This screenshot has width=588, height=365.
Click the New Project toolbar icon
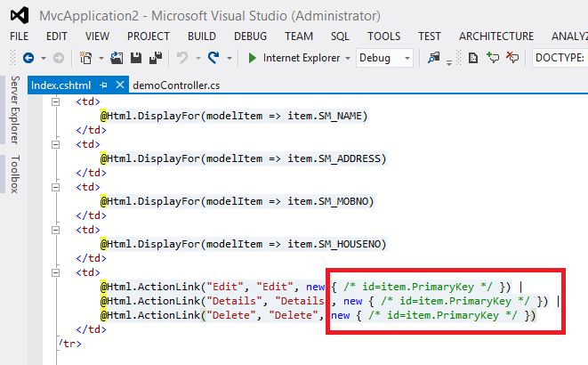(x=86, y=58)
